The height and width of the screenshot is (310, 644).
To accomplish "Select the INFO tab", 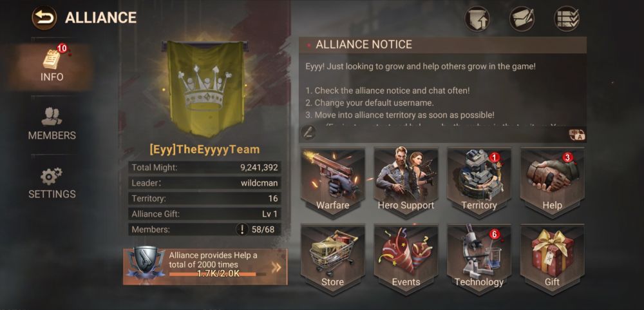I will pos(52,66).
